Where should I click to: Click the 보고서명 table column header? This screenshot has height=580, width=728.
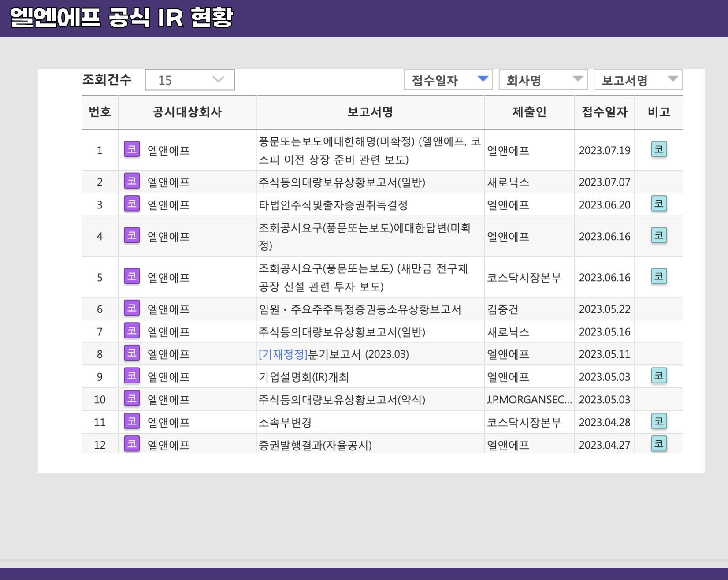[370, 112]
